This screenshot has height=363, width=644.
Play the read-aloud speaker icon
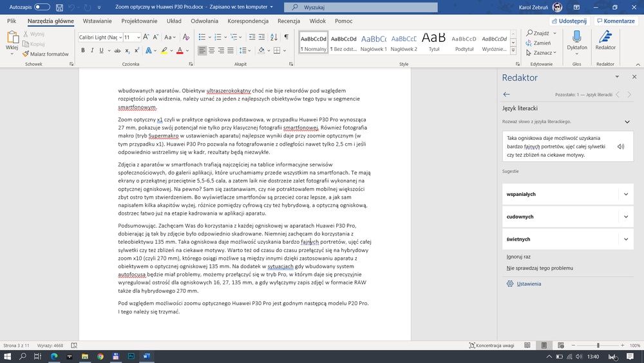pos(621,146)
